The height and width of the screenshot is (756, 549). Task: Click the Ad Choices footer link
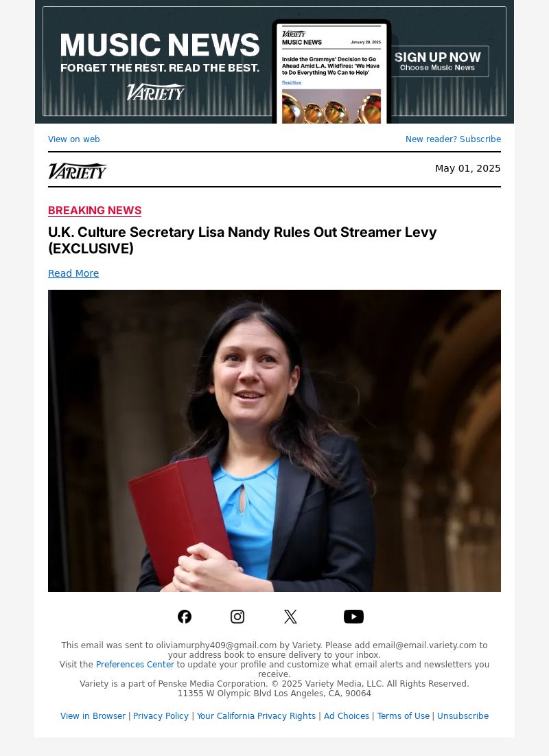click(347, 716)
